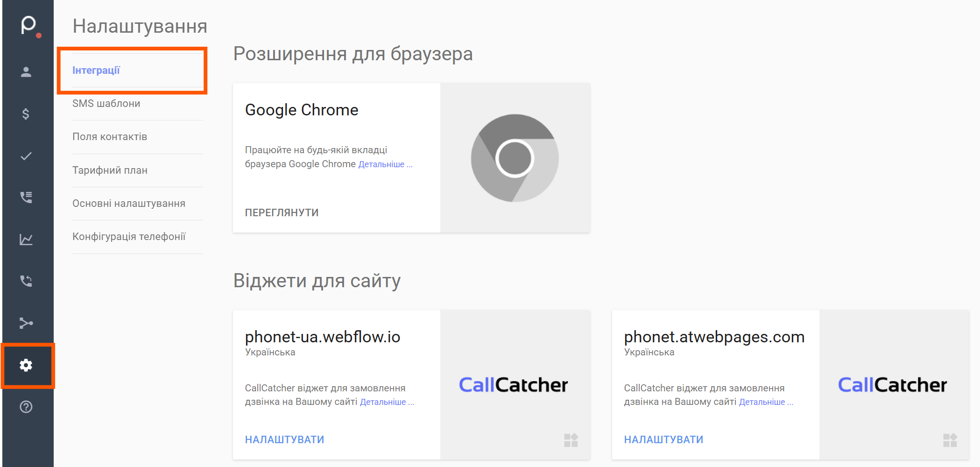Open the call list phone icon

(26, 198)
